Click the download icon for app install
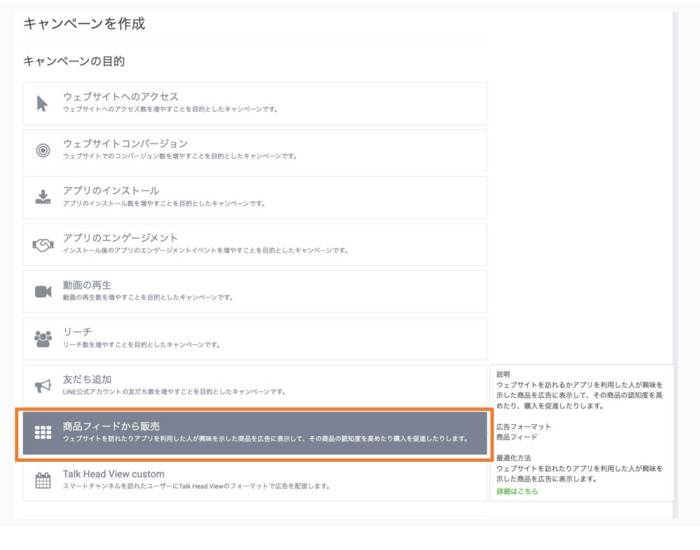The height and width of the screenshot is (550, 700). tap(42, 197)
